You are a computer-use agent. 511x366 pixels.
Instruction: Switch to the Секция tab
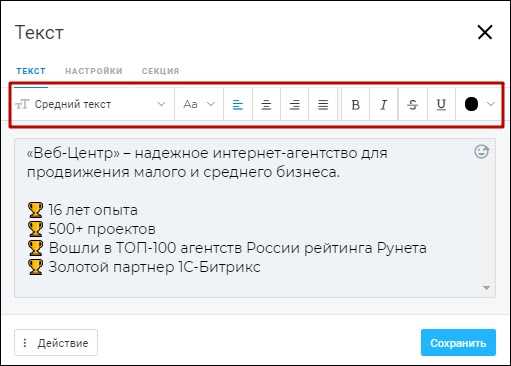[161, 71]
